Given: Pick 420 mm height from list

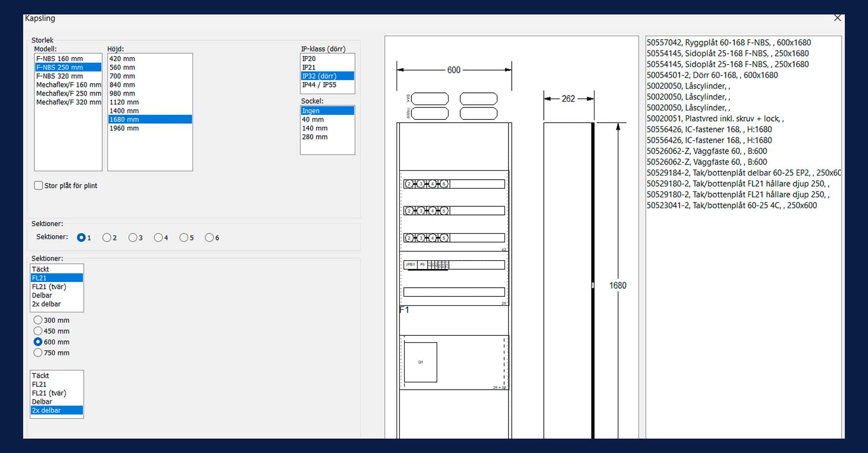Looking at the screenshot, I should pos(122,59).
